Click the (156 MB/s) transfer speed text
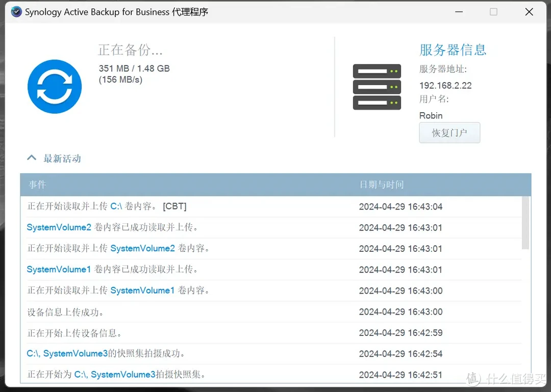This screenshot has width=551, height=392. point(120,80)
